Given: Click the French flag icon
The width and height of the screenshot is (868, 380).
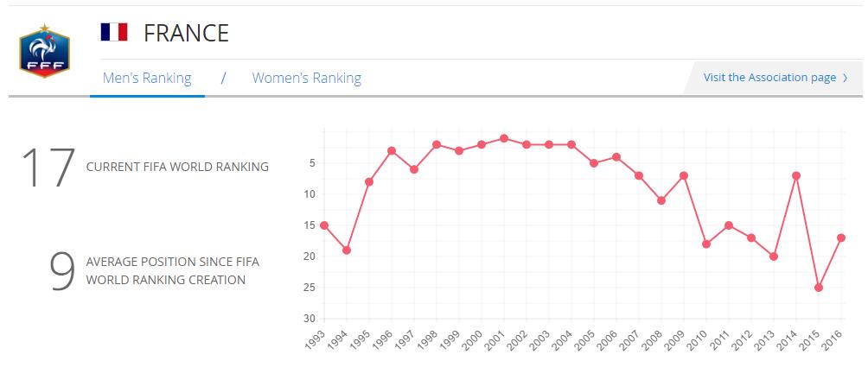Looking at the screenshot, I should (114, 33).
